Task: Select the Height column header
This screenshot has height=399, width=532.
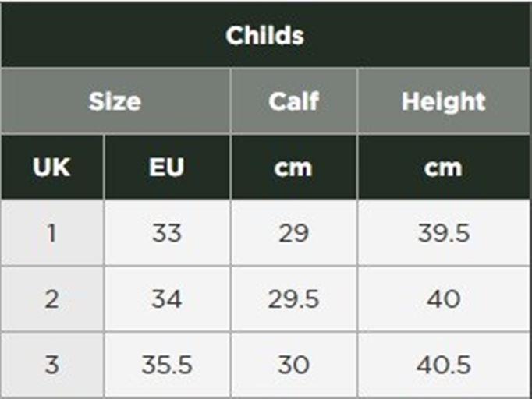Action: coord(444,101)
